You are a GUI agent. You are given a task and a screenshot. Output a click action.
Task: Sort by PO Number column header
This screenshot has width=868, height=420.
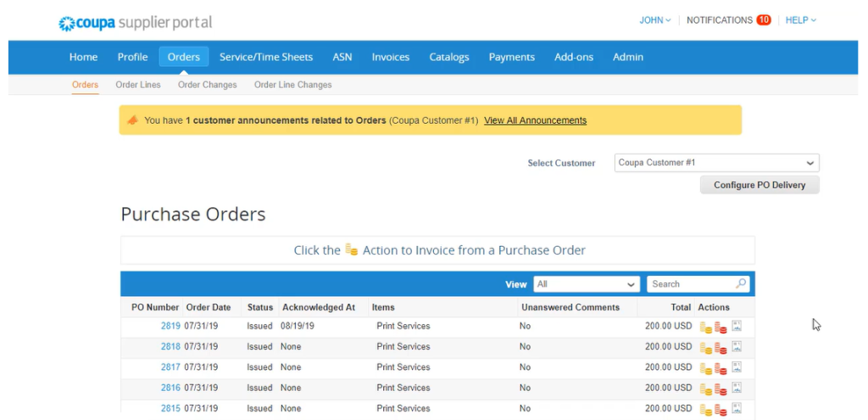pos(155,307)
